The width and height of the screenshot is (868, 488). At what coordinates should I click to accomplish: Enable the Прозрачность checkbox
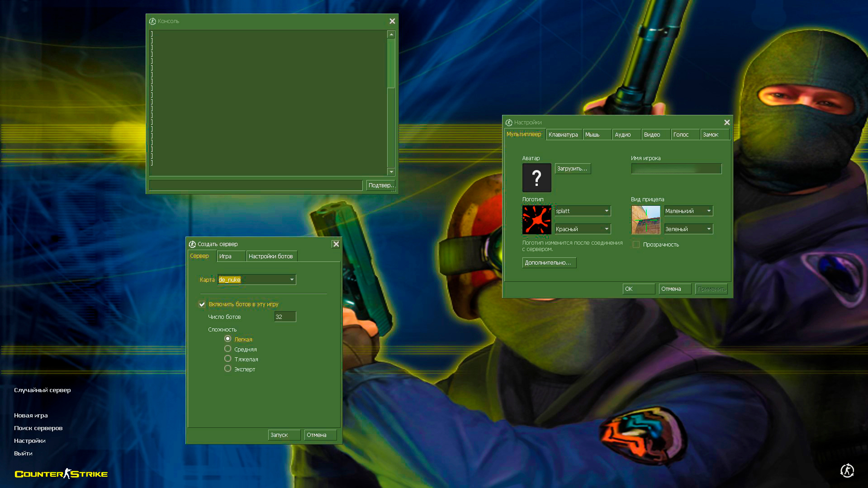pyautogui.click(x=636, y=244)
